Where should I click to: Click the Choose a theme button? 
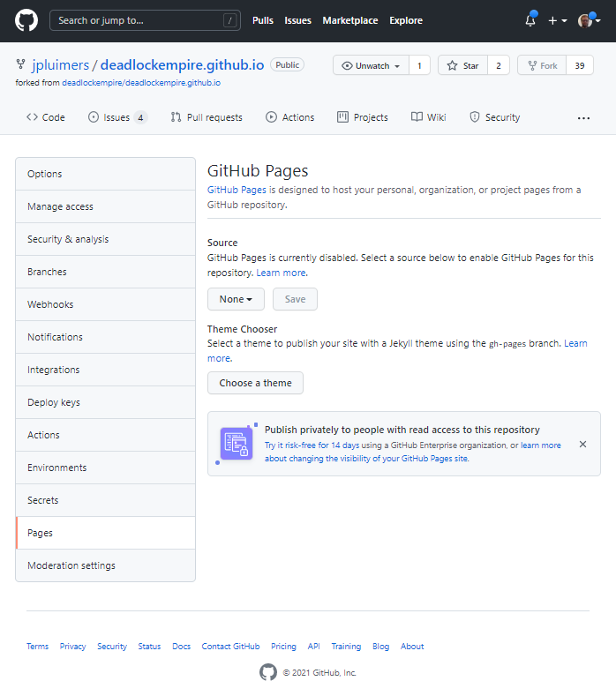255,383
